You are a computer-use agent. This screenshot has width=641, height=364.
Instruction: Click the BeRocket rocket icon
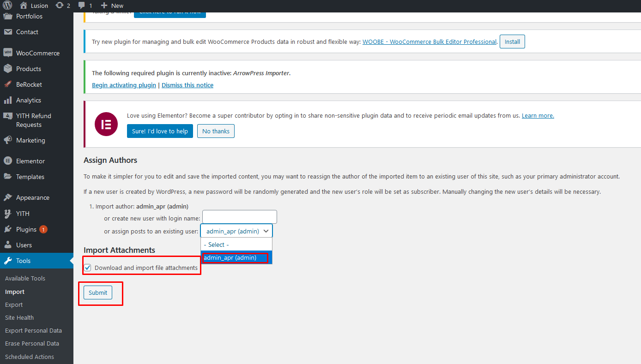pos(8,84)
